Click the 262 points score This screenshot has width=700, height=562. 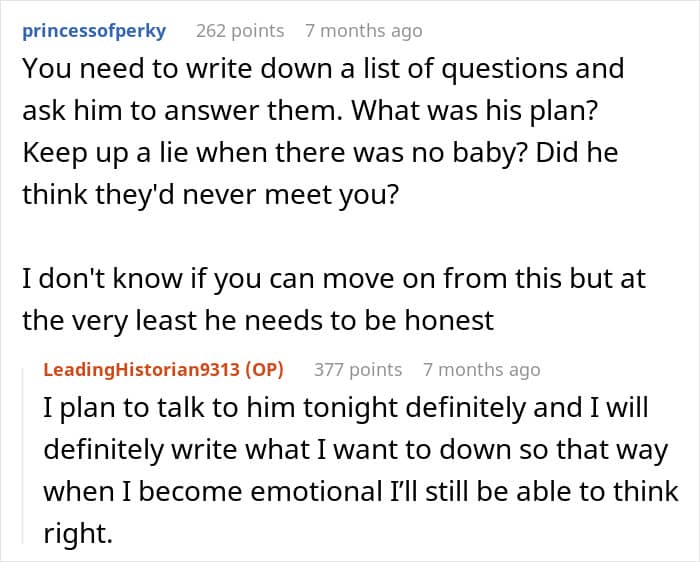240,30
